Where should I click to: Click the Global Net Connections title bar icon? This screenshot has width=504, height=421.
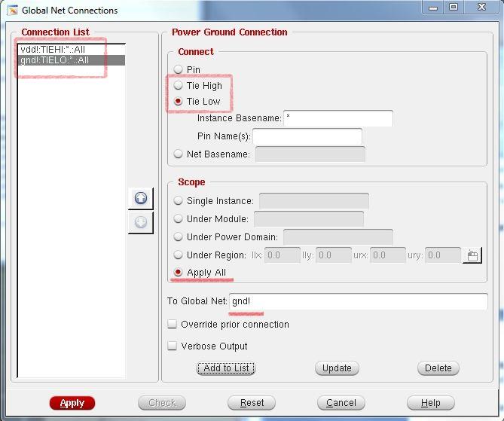(x=12, y=10)
